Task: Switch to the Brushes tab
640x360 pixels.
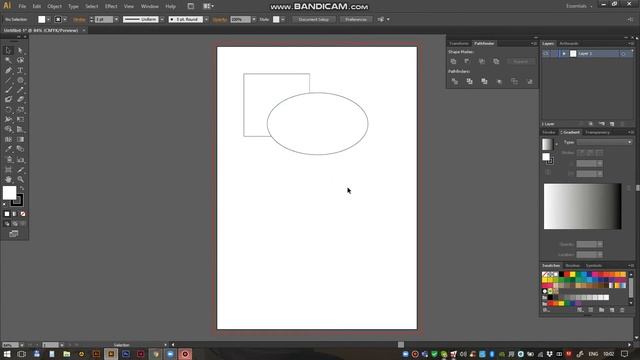Action: click(573, 266)
